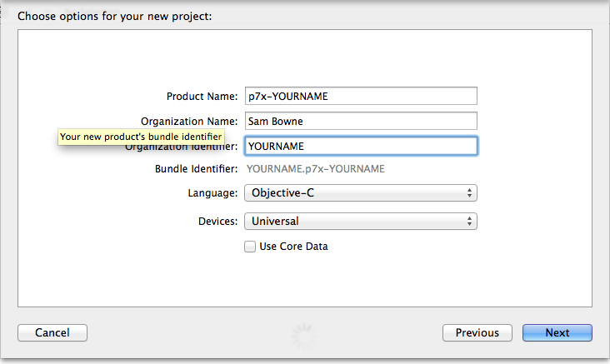Click the grayed YOURNAME.p7x-YOURNAME bundle identifier text

click(315, 169)
